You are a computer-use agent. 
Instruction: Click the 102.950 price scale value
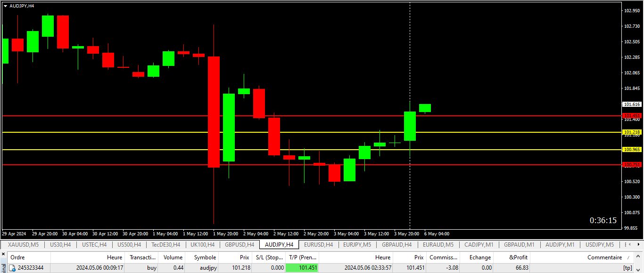(632, 10)
